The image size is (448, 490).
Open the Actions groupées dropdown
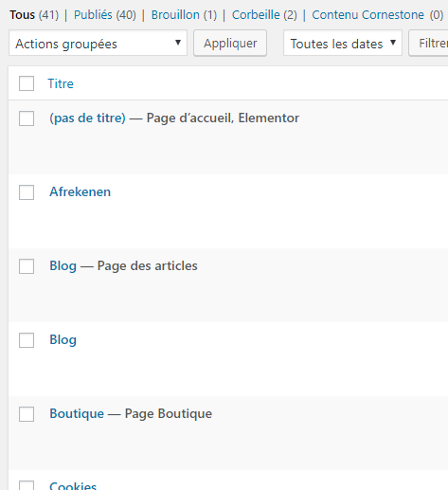coord(98,43)
